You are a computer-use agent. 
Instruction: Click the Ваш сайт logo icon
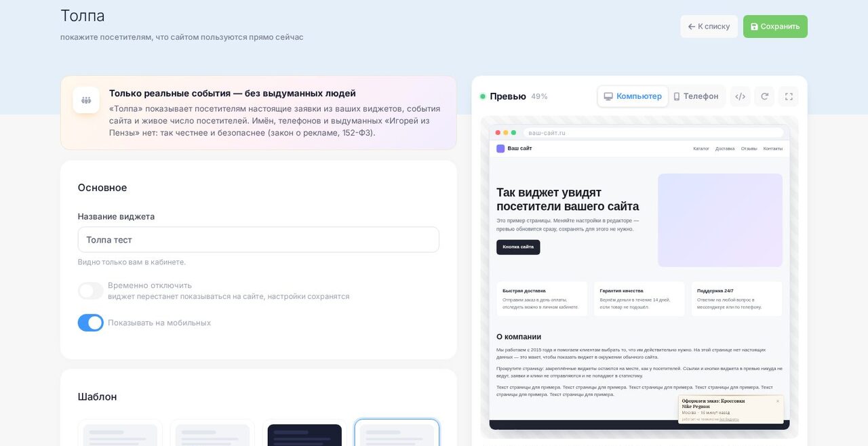click(500, 148)
